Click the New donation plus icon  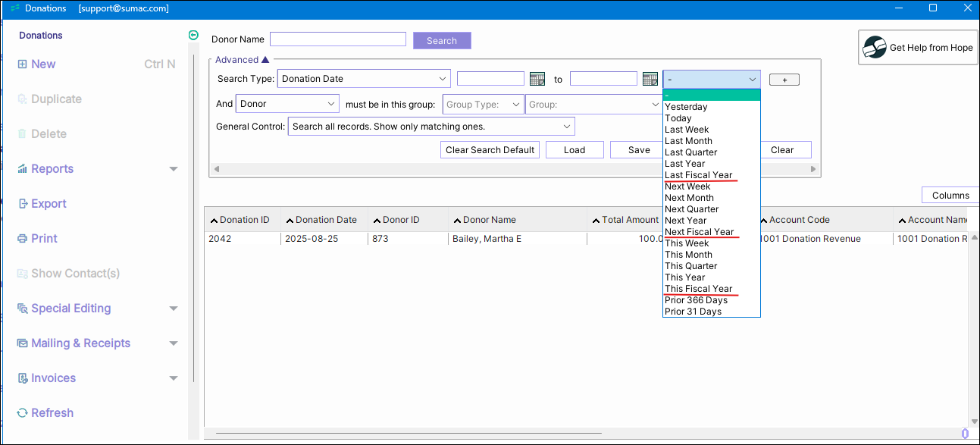[x=23, y=64]
